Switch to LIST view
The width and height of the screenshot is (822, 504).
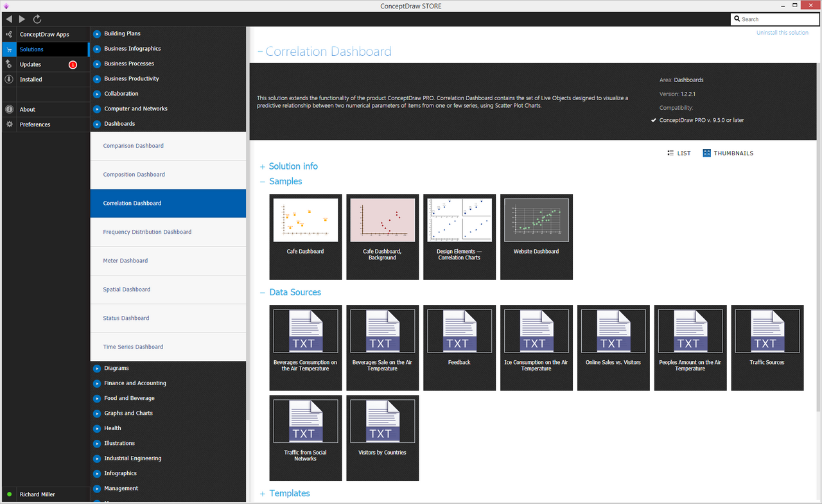click(679, 153)
